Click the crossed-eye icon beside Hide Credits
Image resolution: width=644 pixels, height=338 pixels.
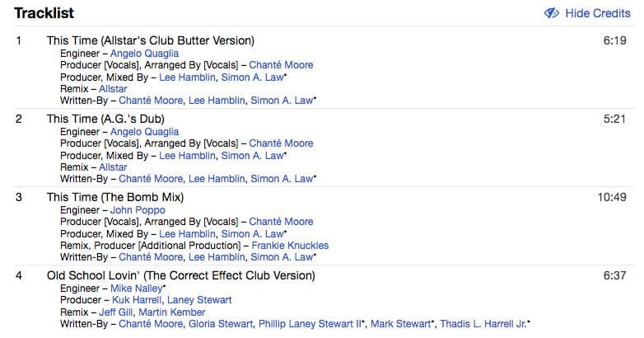point(552,13)
